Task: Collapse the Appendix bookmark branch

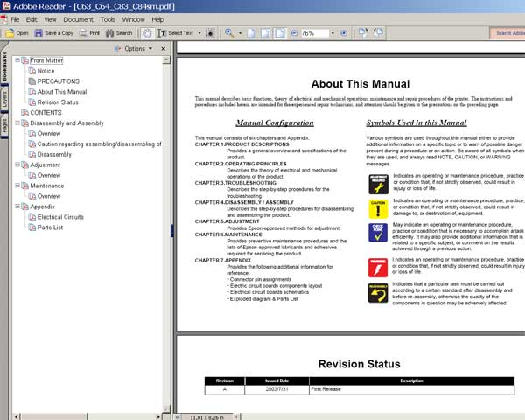Action: coord(17,206)
